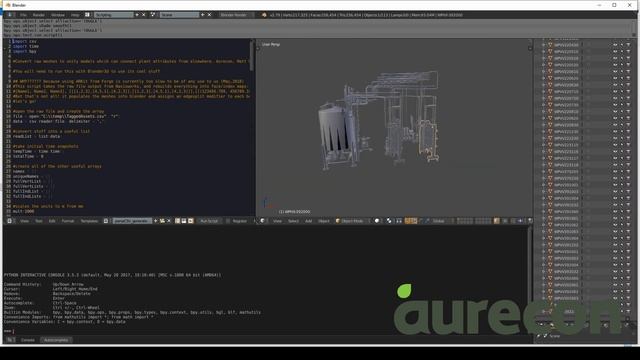Open the screen layout browse icon
640x360 pixels.
[87, 15]
